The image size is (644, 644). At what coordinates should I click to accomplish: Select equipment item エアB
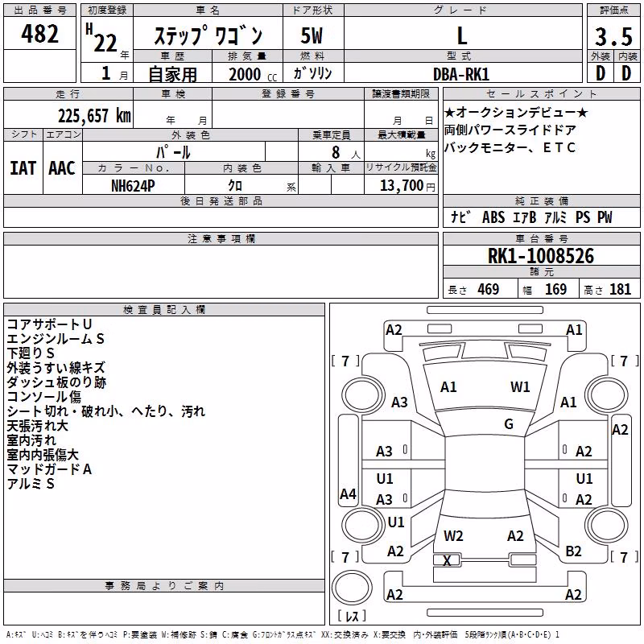pyautogui.click(x=525, y=217)
